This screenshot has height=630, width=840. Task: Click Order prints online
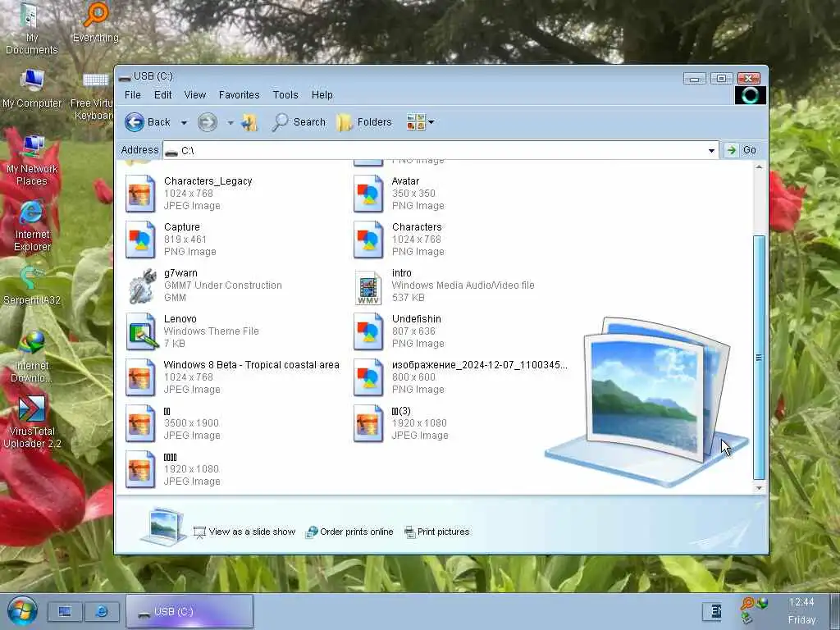pyautogui.click(x=349, y=532)
